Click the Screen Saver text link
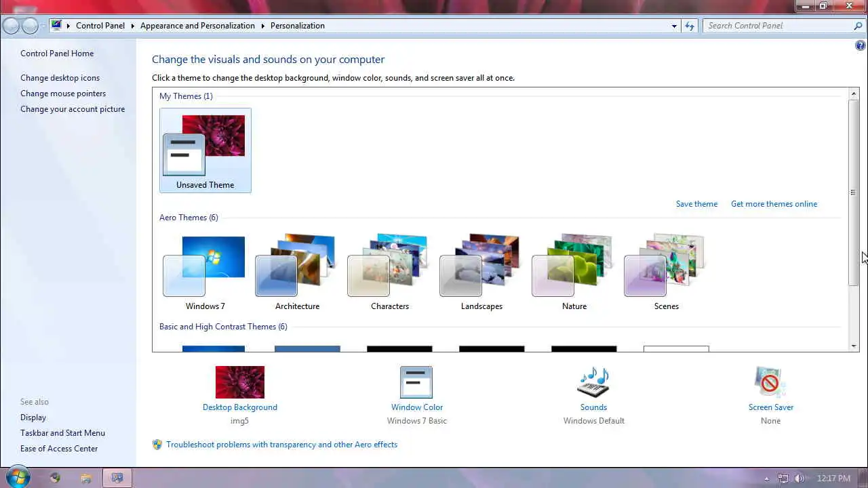 pyautogui.click(x=771, y=407)
